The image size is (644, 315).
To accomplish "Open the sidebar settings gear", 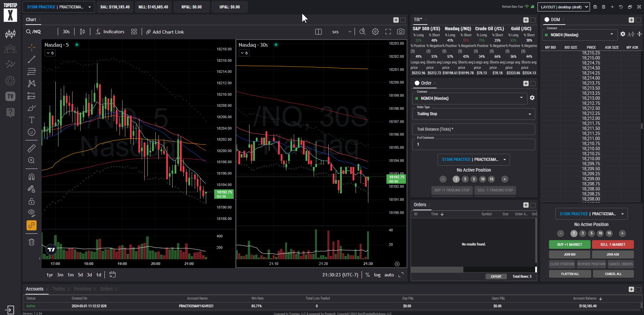I will coord(10,81).
